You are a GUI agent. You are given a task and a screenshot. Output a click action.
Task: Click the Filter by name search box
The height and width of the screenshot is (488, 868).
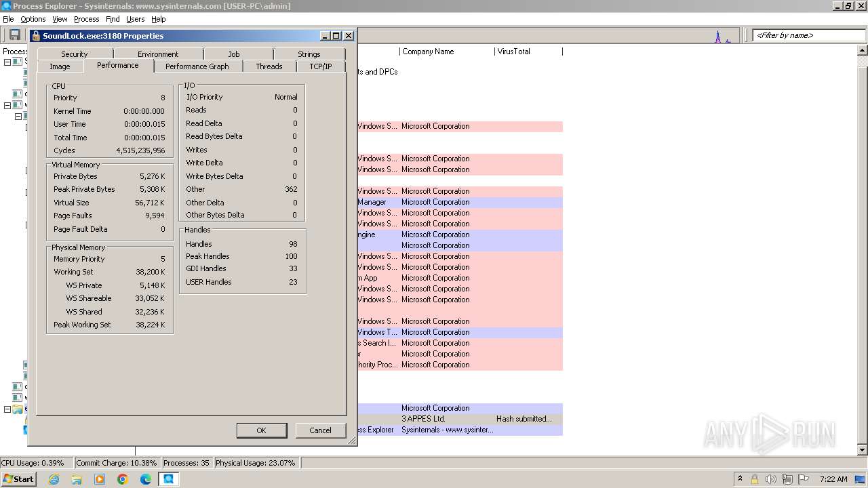[x=808, y=35]
